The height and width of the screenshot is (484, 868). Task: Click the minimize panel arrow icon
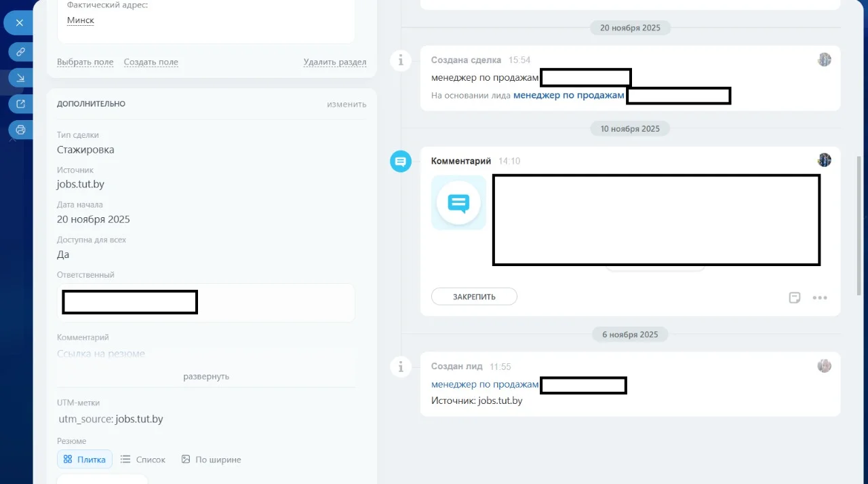pyautogui.click(x=20, y=78)
